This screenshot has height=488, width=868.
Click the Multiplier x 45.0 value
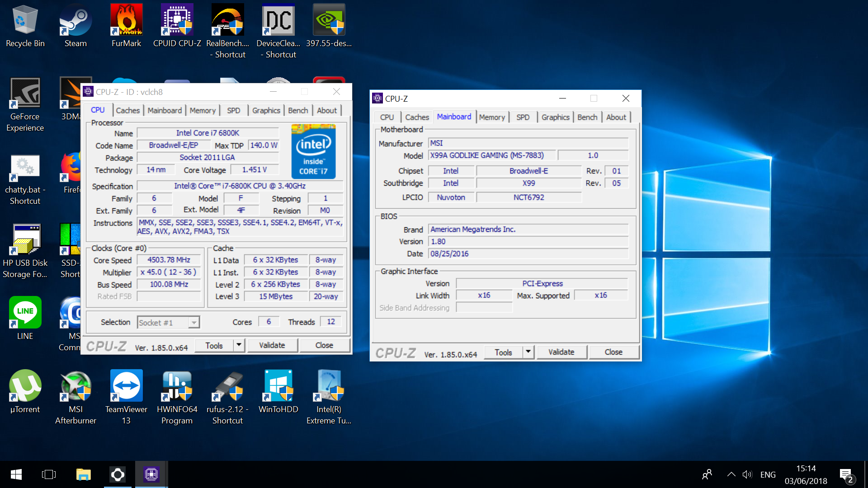169,272
